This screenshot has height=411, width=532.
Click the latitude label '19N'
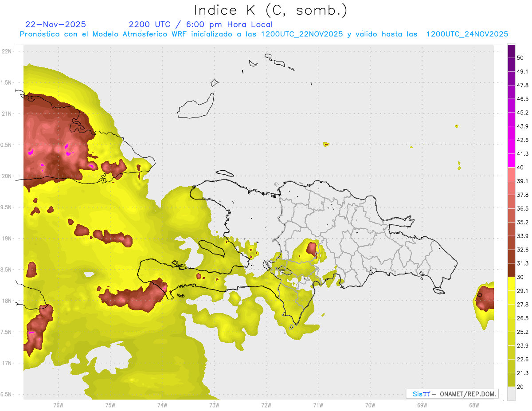(7, 238)
